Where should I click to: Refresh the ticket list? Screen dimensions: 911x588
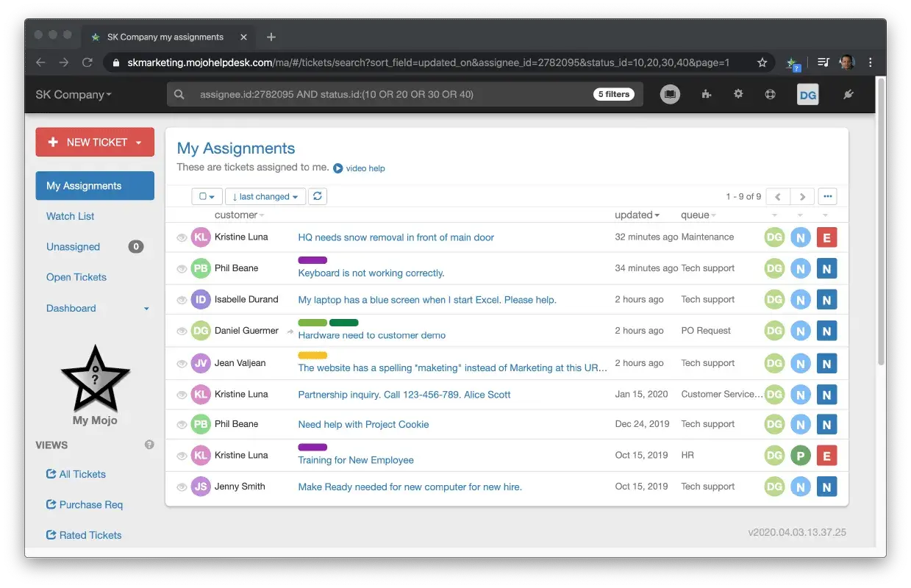[317, 196]
